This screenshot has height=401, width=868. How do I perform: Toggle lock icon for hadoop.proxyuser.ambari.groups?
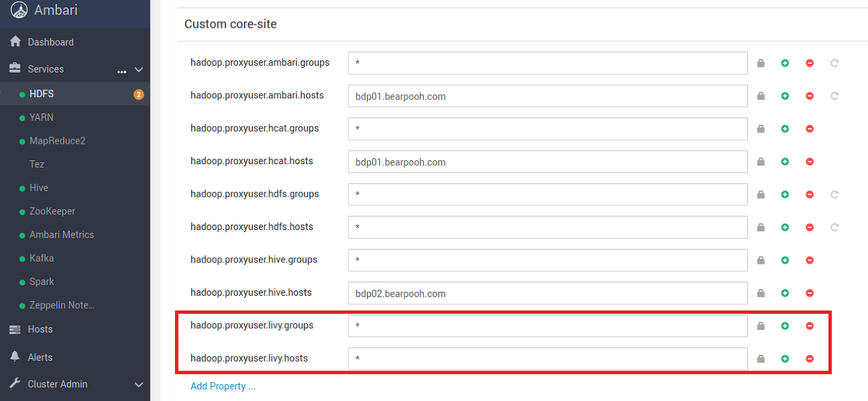click(x=761, y=63)
